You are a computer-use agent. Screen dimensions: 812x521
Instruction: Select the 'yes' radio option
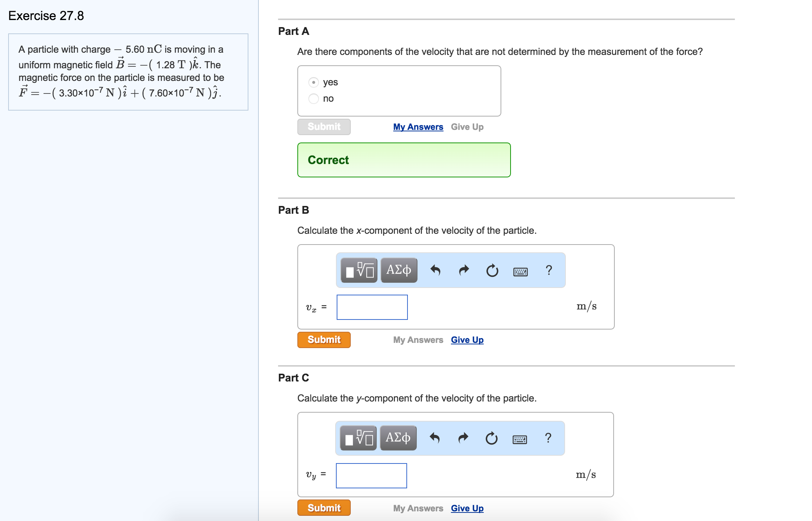click(x=314, y=82)
